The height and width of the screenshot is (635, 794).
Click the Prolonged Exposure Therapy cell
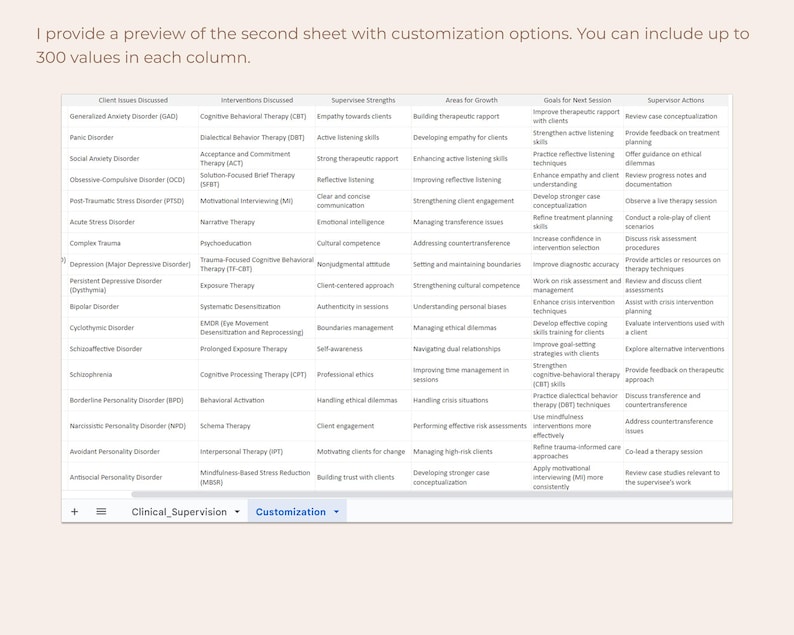257,349
